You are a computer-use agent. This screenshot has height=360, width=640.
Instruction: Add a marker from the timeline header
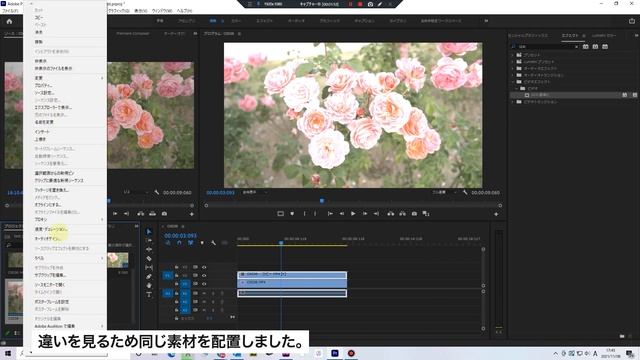(202, 243)
